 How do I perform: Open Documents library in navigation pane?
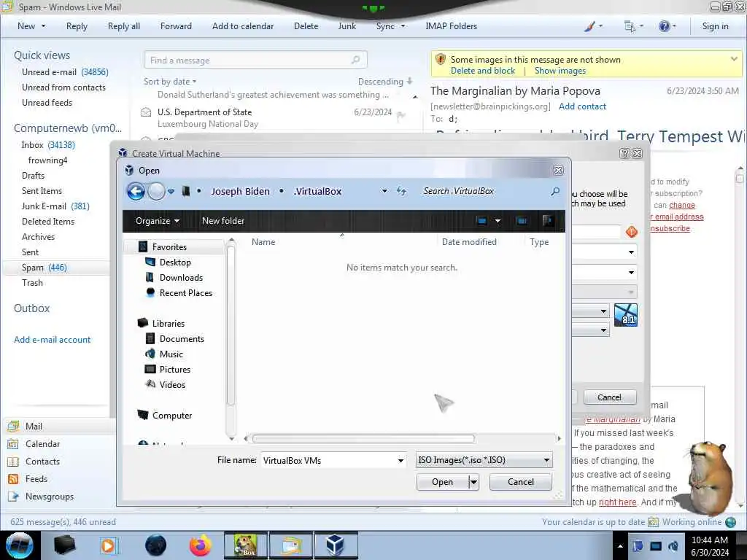182,338
